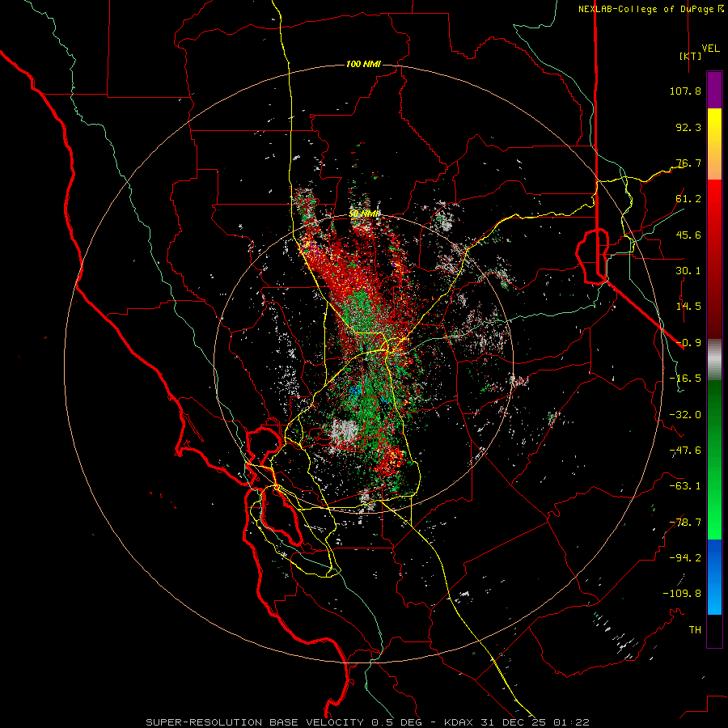Select the green segment of velocity color bar
The height and width of the screenshot is (728, 728).
(x=714, y=459)
